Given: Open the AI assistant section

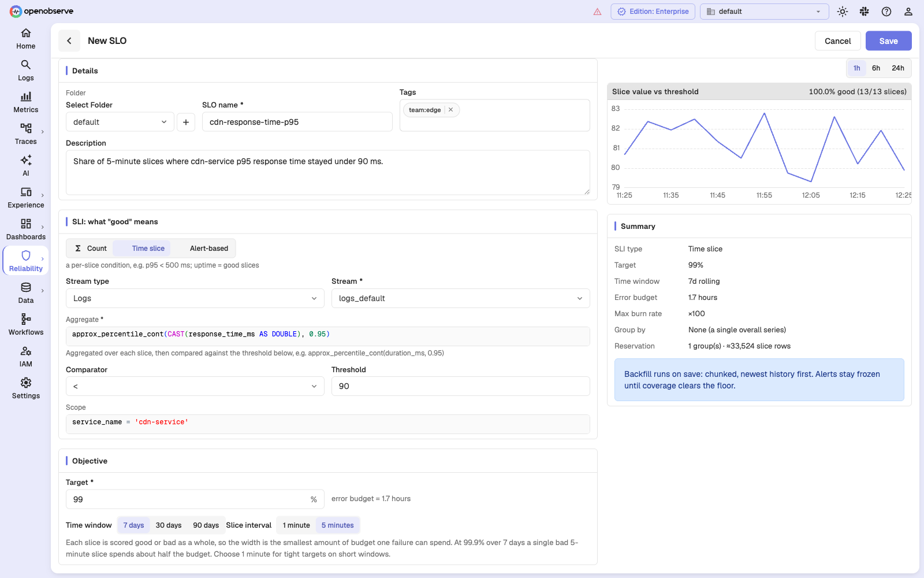Looking at the screenshot, I should 25,166.
